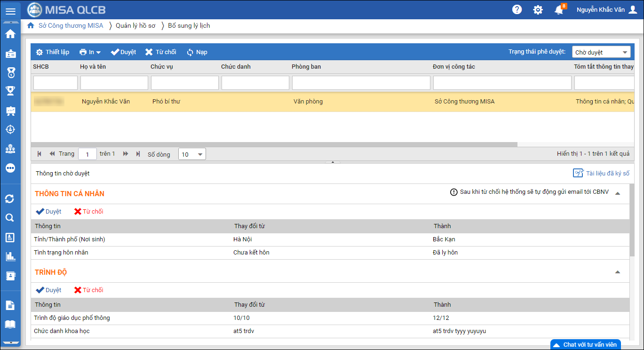Click Từ chối under Thông tin cá nhân
Screen dimensions: 644x350
pos(89,212)
